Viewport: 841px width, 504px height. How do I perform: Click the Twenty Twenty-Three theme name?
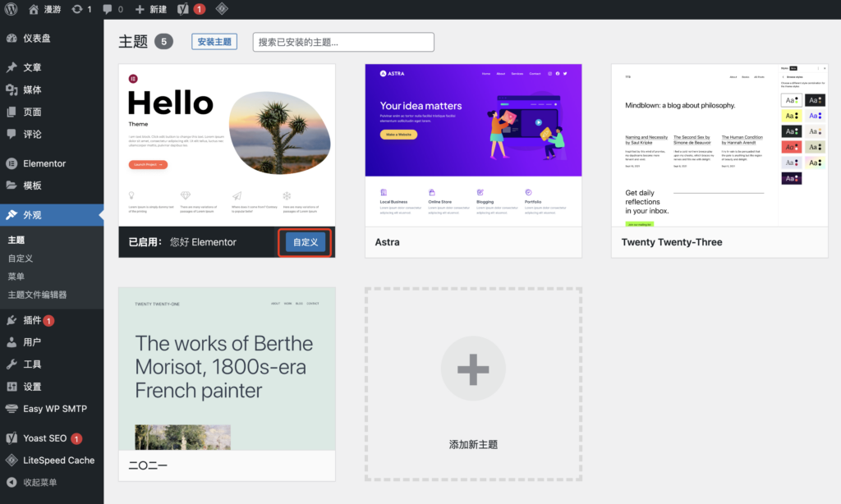coord(672,242)
